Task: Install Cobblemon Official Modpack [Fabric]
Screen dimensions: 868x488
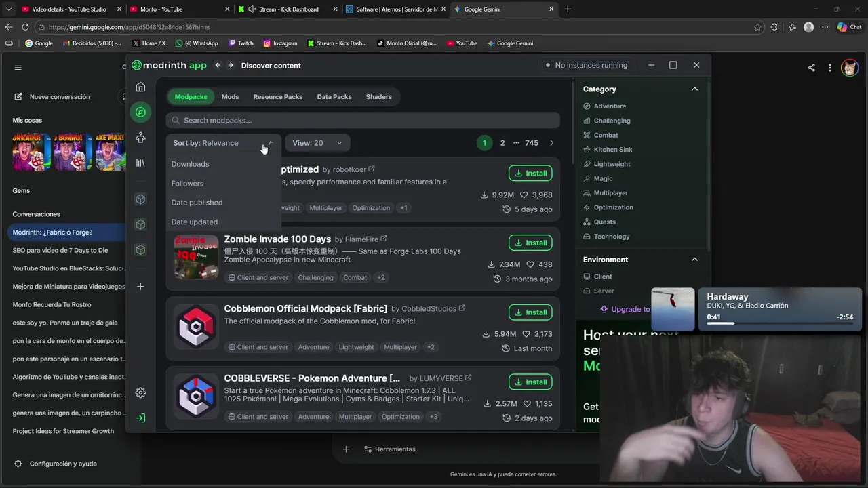Action: pos(530,312)
